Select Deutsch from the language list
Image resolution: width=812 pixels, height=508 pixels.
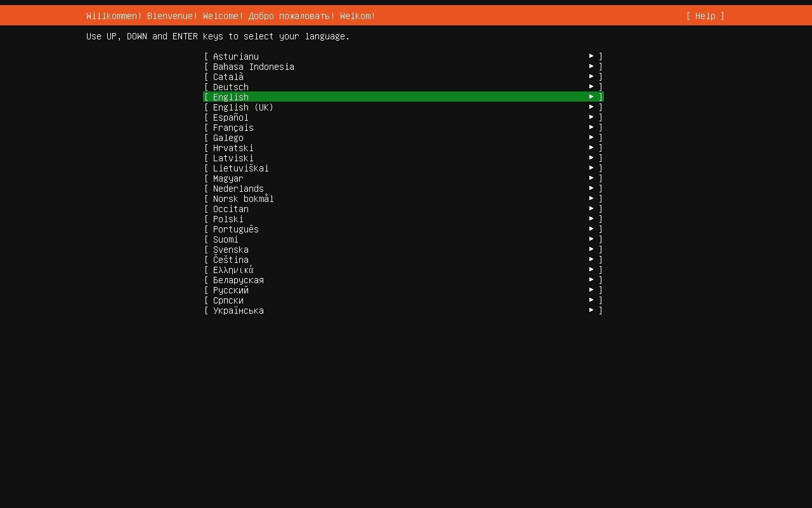pyautogui.click(x=230, y=86)
